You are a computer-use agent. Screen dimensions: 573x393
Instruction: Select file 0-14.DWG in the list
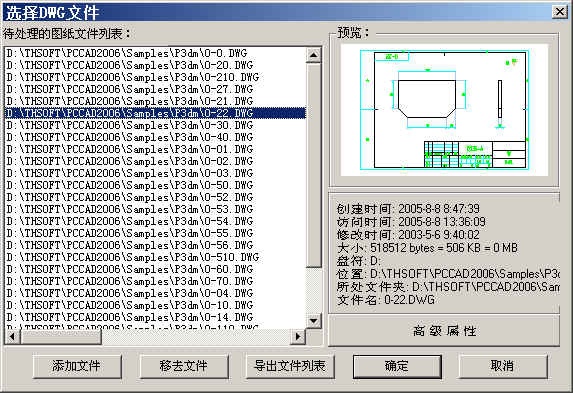(x=156, y=317)
